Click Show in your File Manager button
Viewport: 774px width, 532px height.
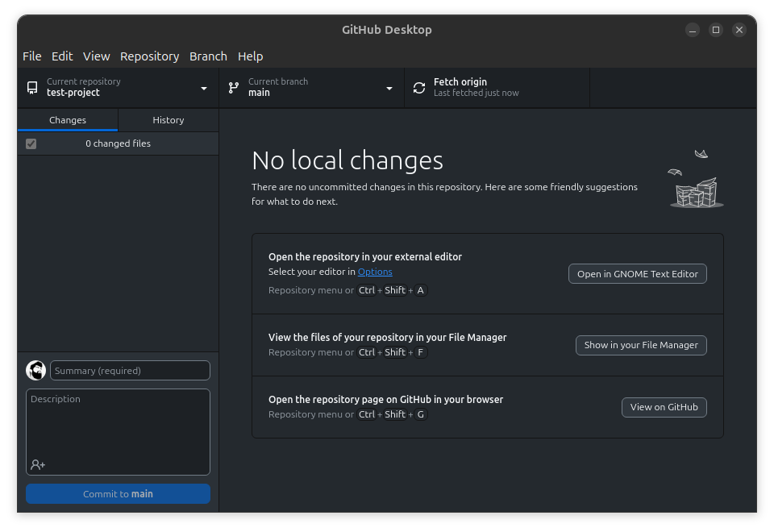click(641, 345)
